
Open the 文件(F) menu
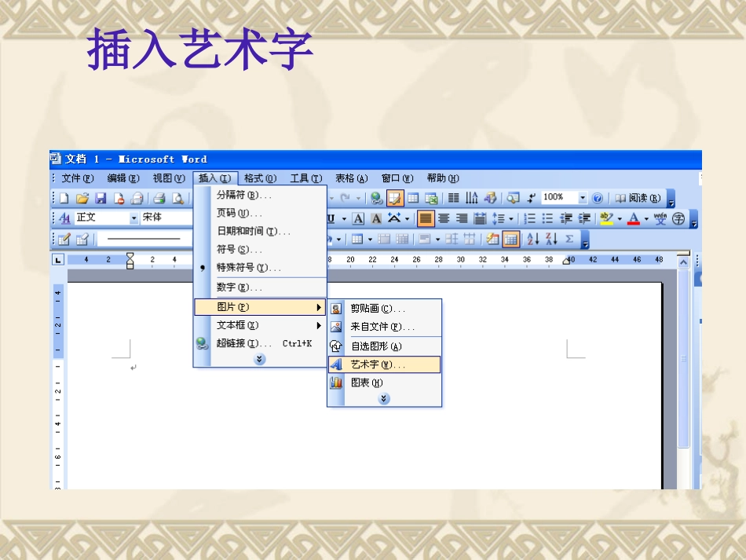[77, 178]
